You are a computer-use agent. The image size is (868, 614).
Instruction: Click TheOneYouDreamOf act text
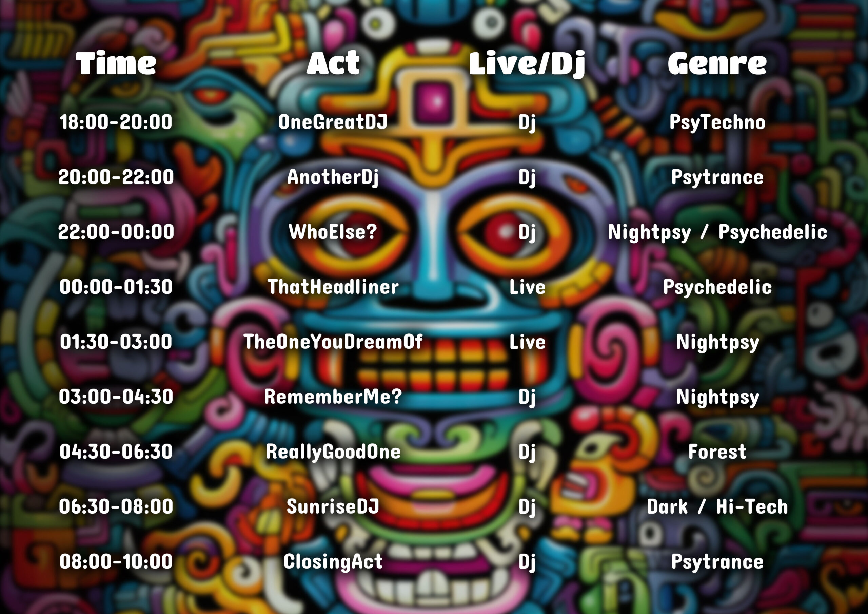(x=333, y=342)
